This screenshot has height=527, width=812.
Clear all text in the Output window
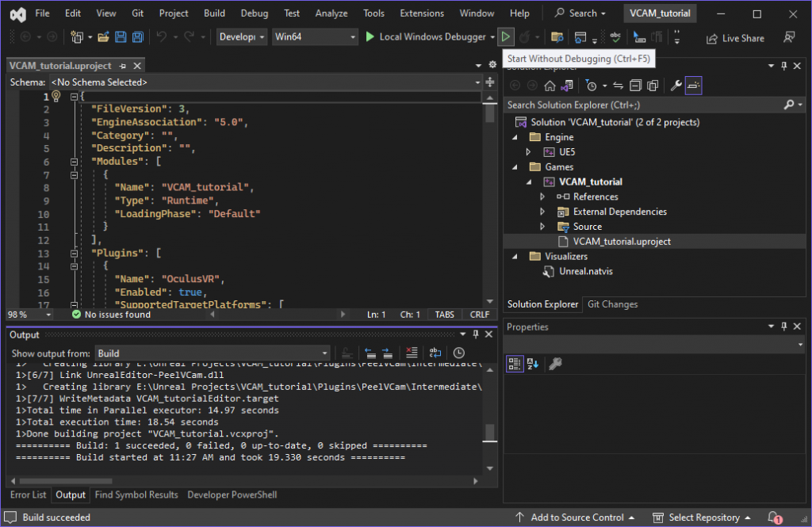coord(412,353)
